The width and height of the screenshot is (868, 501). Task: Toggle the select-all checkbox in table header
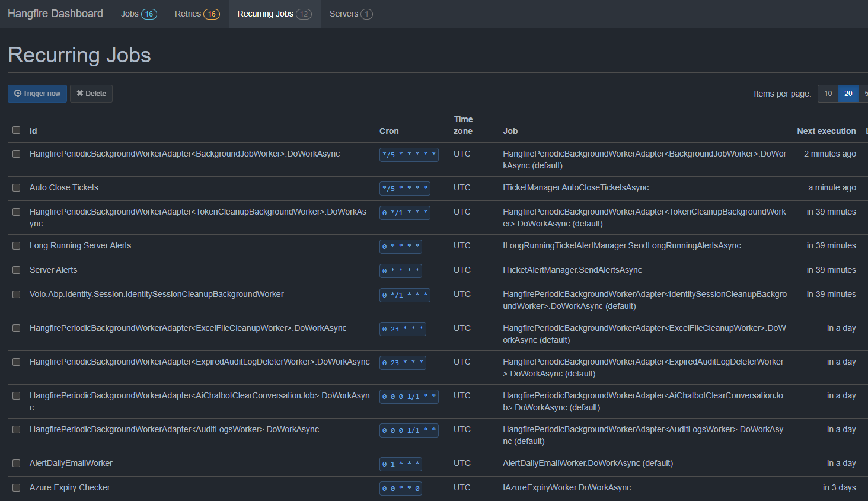[x=17, y=130]
